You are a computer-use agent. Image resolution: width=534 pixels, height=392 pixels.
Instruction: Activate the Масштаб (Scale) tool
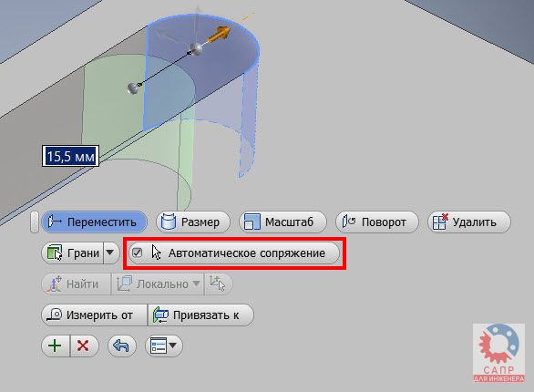[282, 222]
